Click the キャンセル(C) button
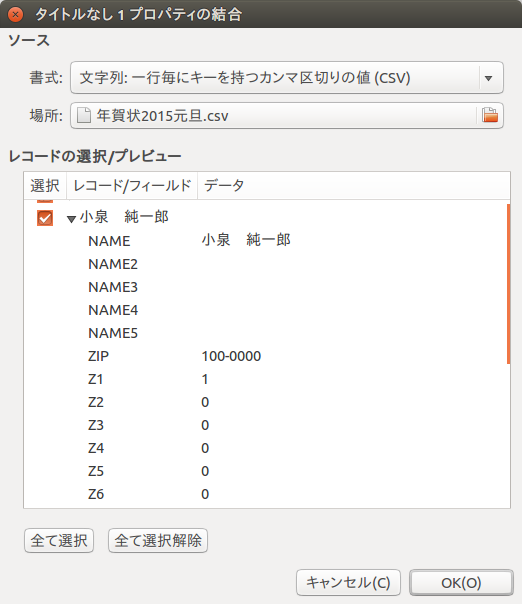The image size is (522, 604). (348, 582)
